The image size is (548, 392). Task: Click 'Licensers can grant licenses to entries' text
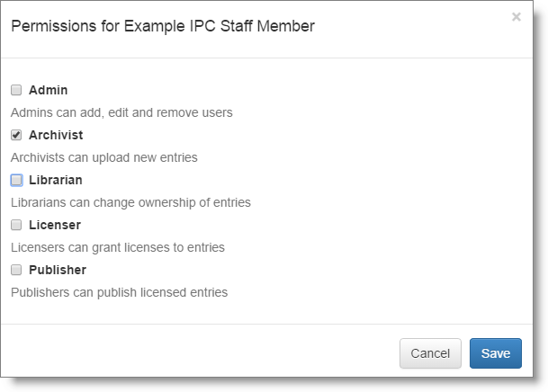[x=118, y=247]
